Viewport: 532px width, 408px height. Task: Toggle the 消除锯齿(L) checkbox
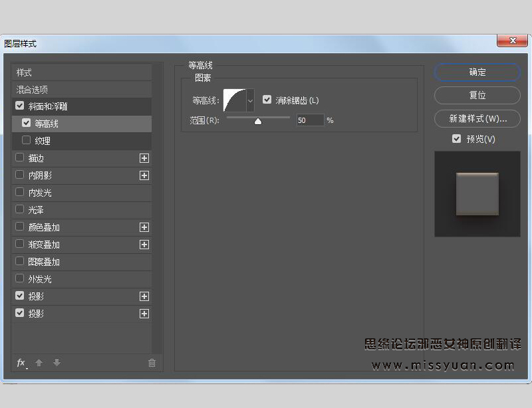pos(267,100)
